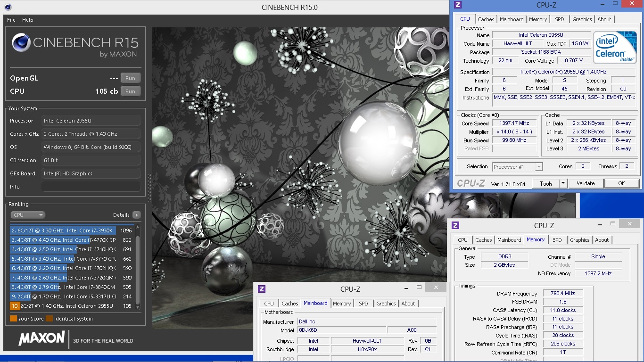This screenshot has height=362, width=644.
Task: Click the Cinebench app icon in title bar
Action: [8, 7]
